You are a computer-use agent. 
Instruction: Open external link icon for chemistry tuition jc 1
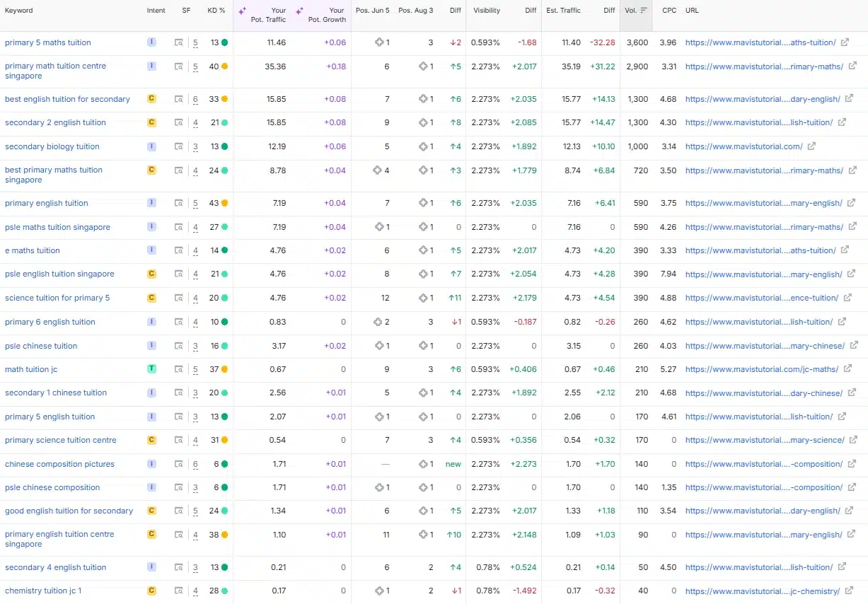pyautogui.click(x=848, y=591)
